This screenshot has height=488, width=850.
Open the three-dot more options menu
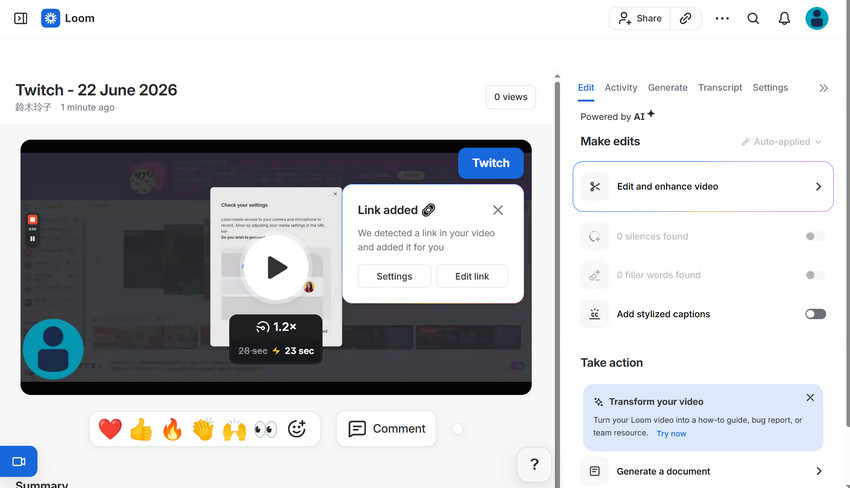tap(722, 18)
